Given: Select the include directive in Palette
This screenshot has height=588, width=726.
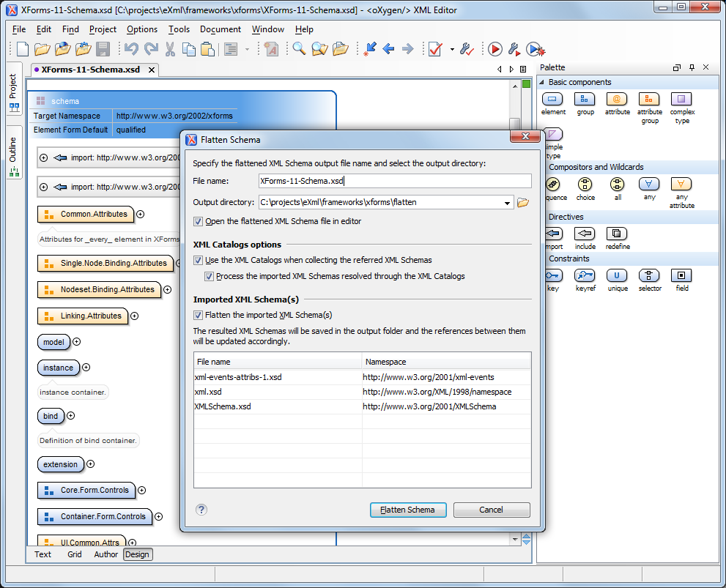Looking at the screenshot, I should (x=585, y=238).
